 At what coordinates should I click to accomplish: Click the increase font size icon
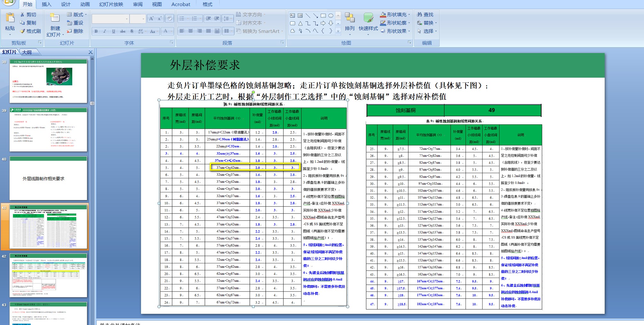(152, 19)
